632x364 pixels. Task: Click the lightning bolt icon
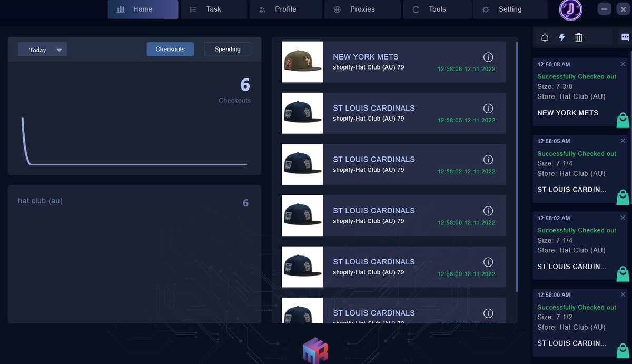[x=562, y=37]
